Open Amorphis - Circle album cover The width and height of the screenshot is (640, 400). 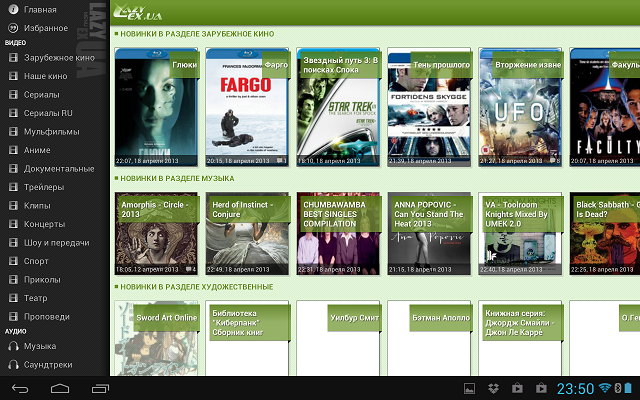[x=156, y=233]
